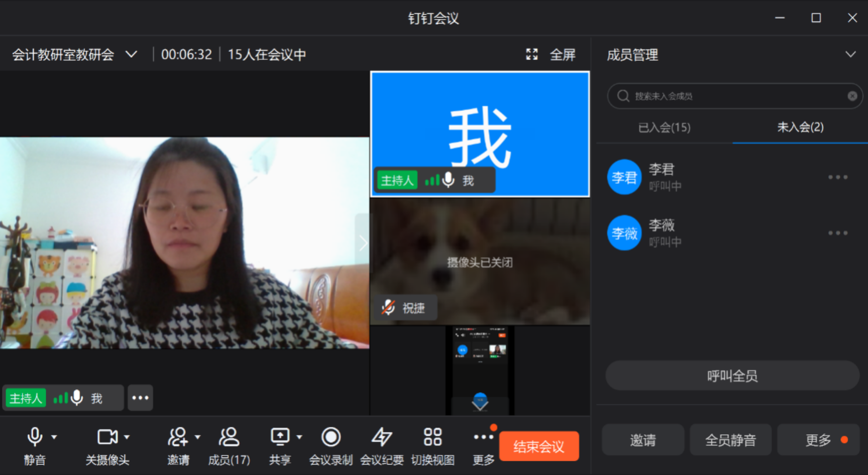This screenshot has height=475, width=868.
Task: Open microphone options arrow beside 静音
Action: 54,437
